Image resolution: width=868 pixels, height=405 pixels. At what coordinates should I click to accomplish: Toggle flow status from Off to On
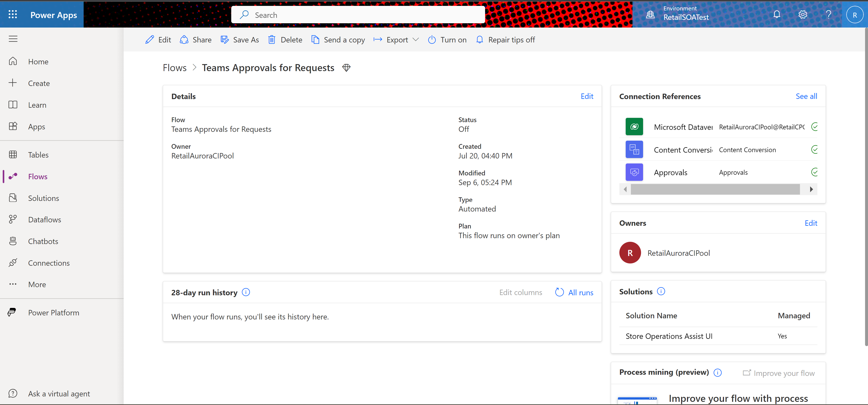(447, 39)
